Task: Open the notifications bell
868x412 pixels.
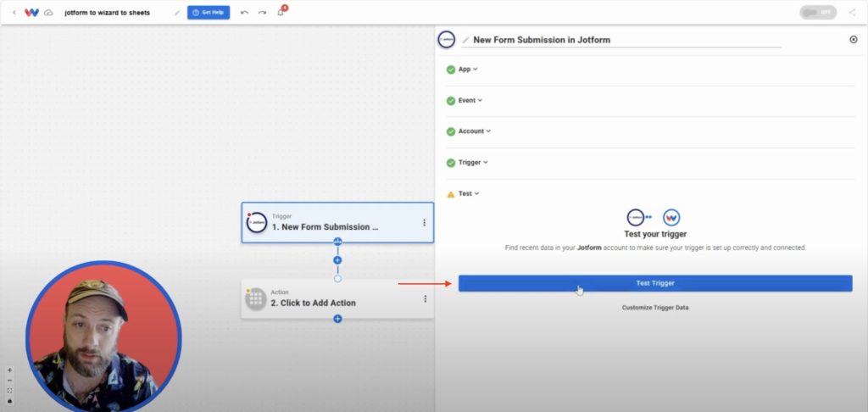Action: click(281, 12)
